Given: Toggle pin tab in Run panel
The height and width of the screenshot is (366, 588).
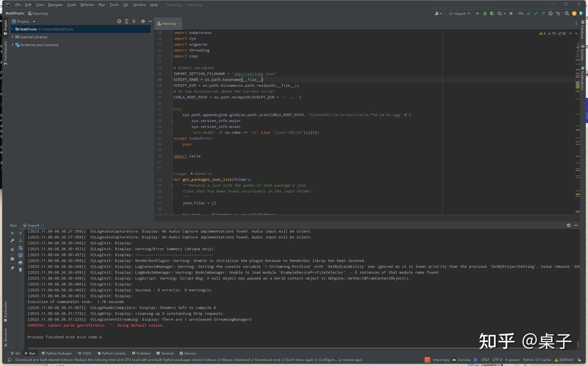Looking at the screenshot, I should [12, 268].
